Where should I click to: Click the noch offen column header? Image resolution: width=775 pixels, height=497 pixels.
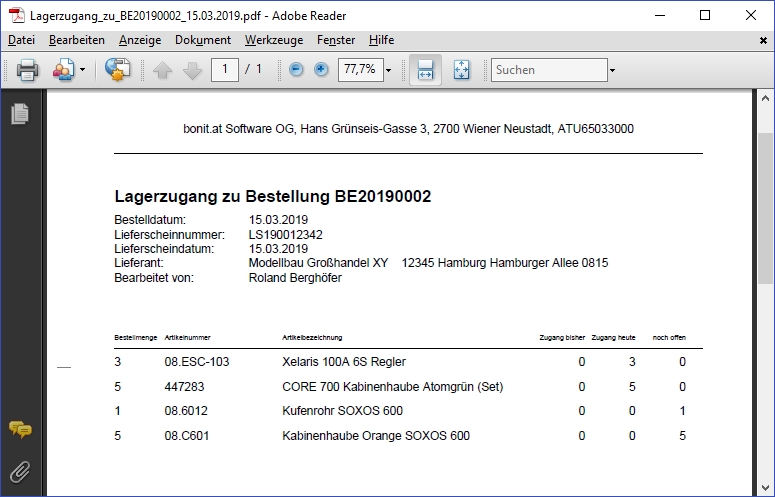tap(669, 337)
